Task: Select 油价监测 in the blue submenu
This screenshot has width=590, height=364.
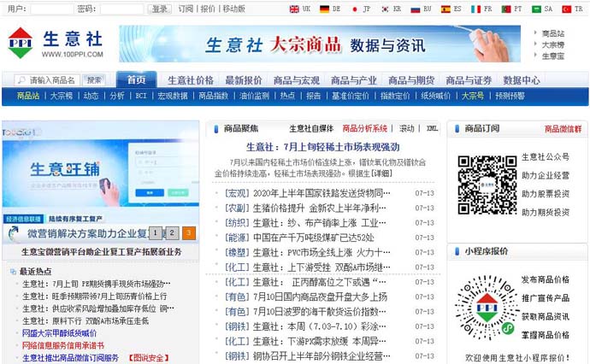Action: [x=254, y=96]
